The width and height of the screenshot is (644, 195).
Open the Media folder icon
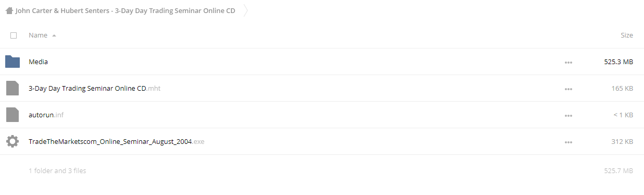click(12, 62)
